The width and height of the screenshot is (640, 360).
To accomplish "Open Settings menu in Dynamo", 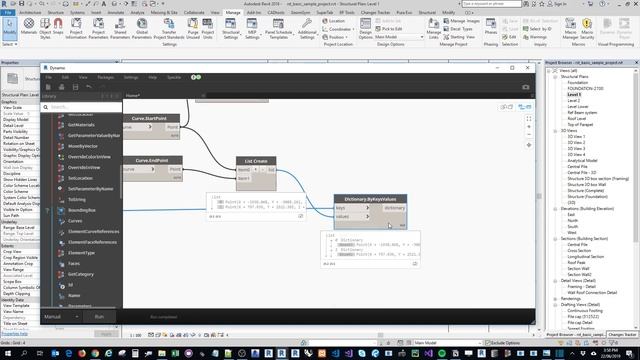I will point(131,78).
